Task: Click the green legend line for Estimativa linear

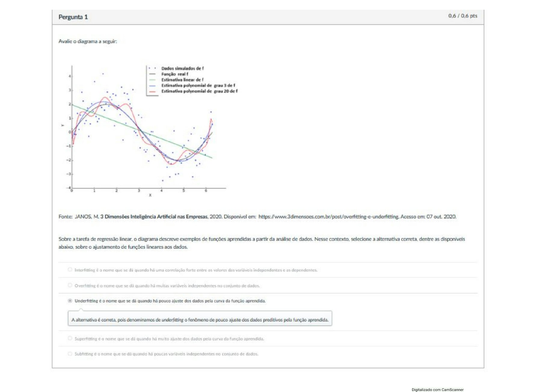Action: [x=152, y=80]
